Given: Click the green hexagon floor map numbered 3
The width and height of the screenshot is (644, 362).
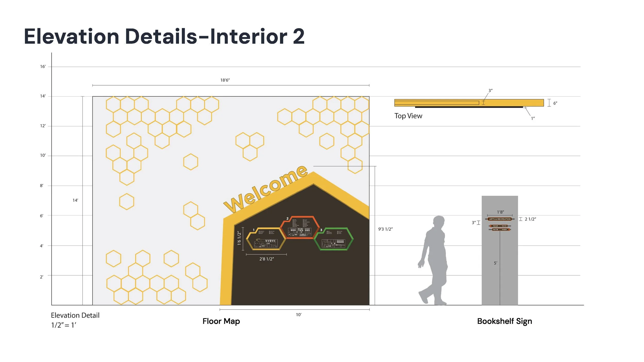Looking at the screenshot, I should [333, 239].
